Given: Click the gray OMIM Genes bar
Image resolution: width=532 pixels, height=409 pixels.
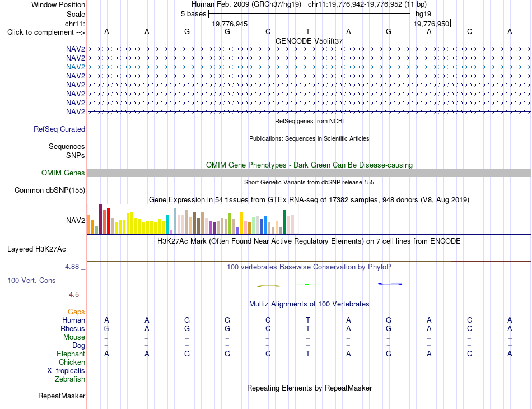Looking at the screenshot, I should tap(309, 173).
